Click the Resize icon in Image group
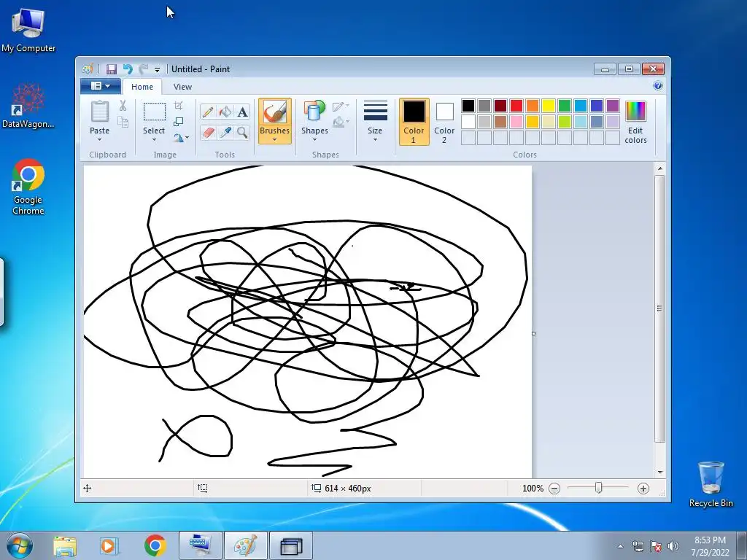The height and width of the screenshot is (560, 747). point(179,122)
